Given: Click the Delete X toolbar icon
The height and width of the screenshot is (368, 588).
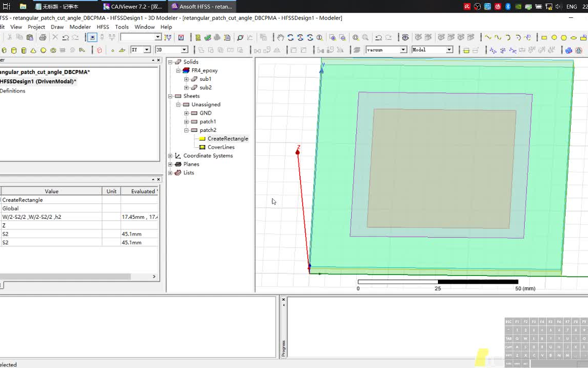Looking at the screenshot, I should 55,37.
